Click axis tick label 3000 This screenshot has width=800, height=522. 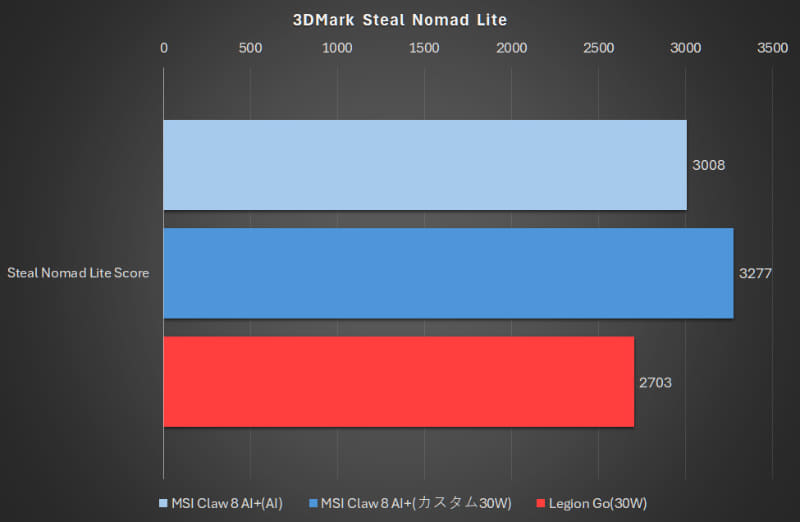point(686,48)
